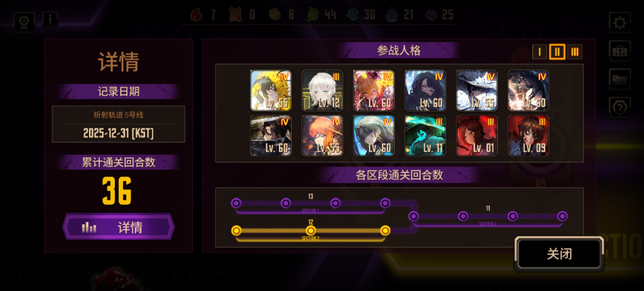Select the white-haired Lv. 12 identity portrait
The image size is (644, 291).
point(322,91)
